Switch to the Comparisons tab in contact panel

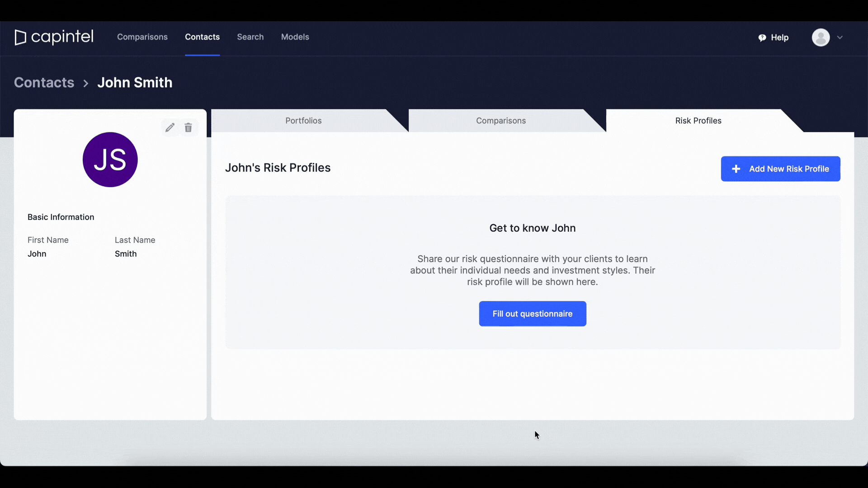500,121
